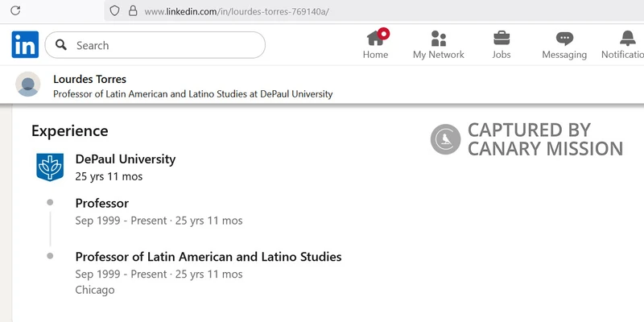This screenshot has height=322, width=644.
Task: Click the Experience section heading
Action: [70, 131]
